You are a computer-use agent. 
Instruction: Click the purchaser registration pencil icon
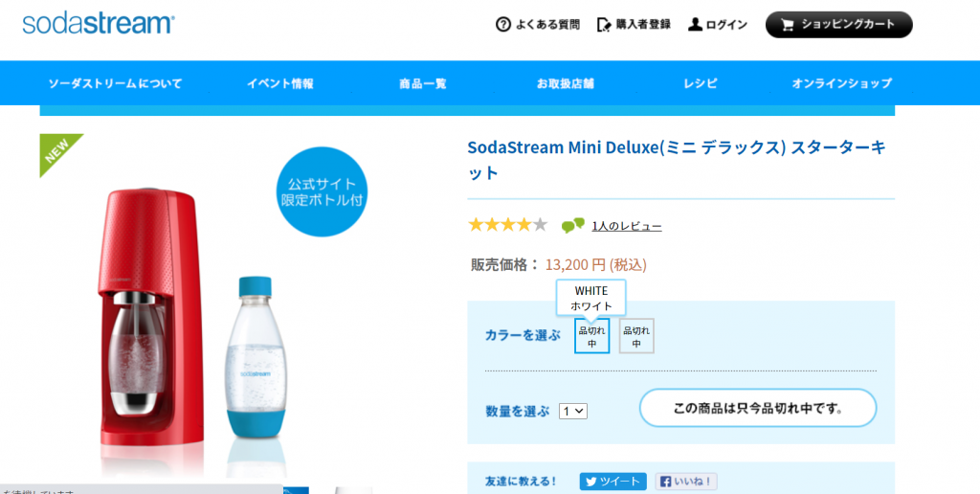click(604, 24)
